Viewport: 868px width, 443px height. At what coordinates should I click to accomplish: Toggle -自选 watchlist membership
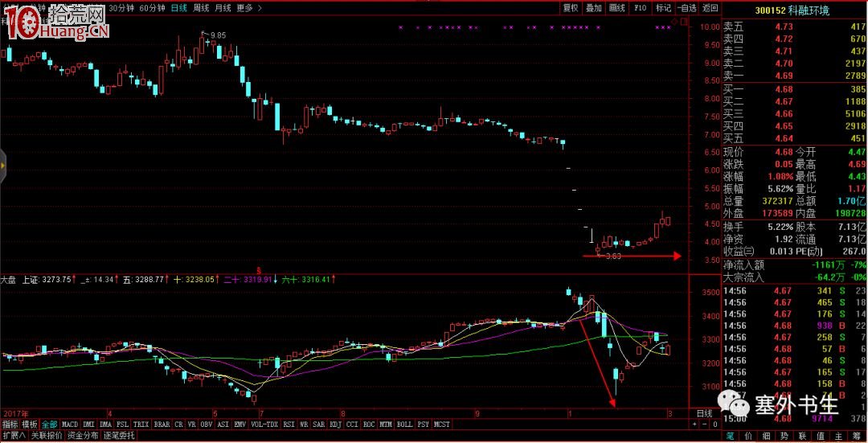coord(686,8)
